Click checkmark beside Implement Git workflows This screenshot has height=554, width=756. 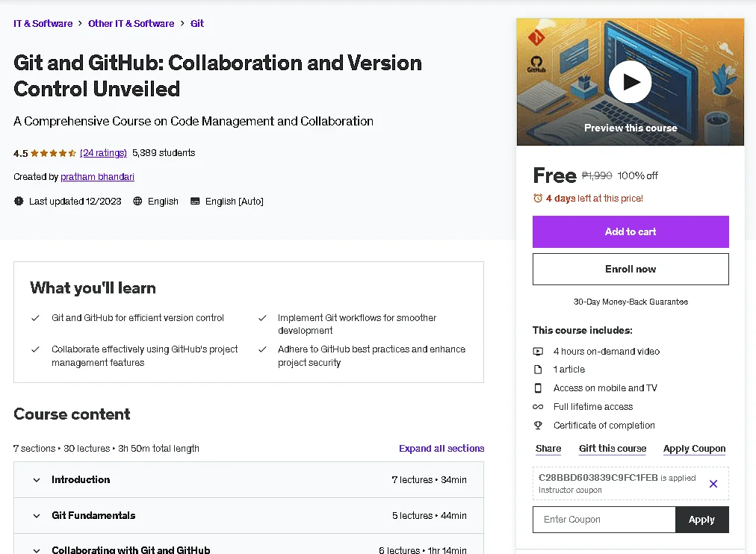coord(262,318)
